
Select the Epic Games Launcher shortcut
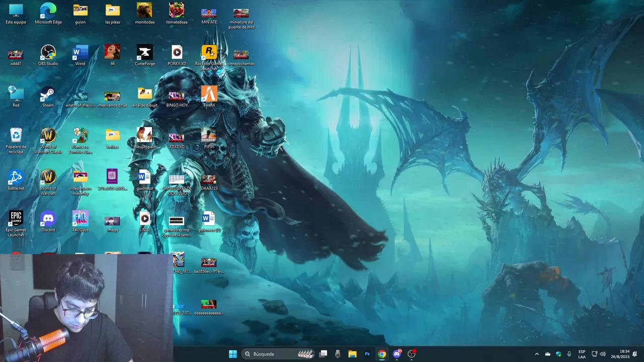point(16,224)
